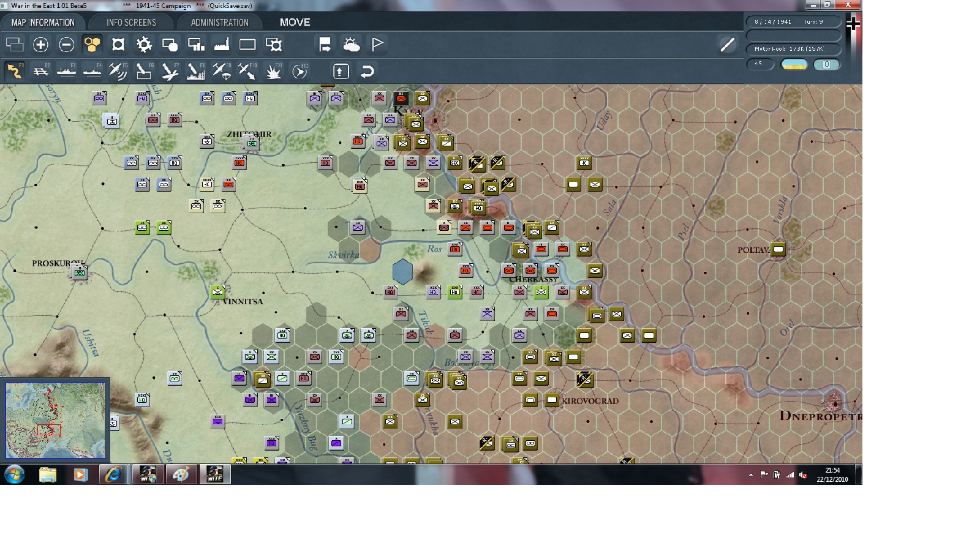This screenshot has height=551, width=980.
Task: Select the unit counter left of Kirovograd label
Action: 552,400
